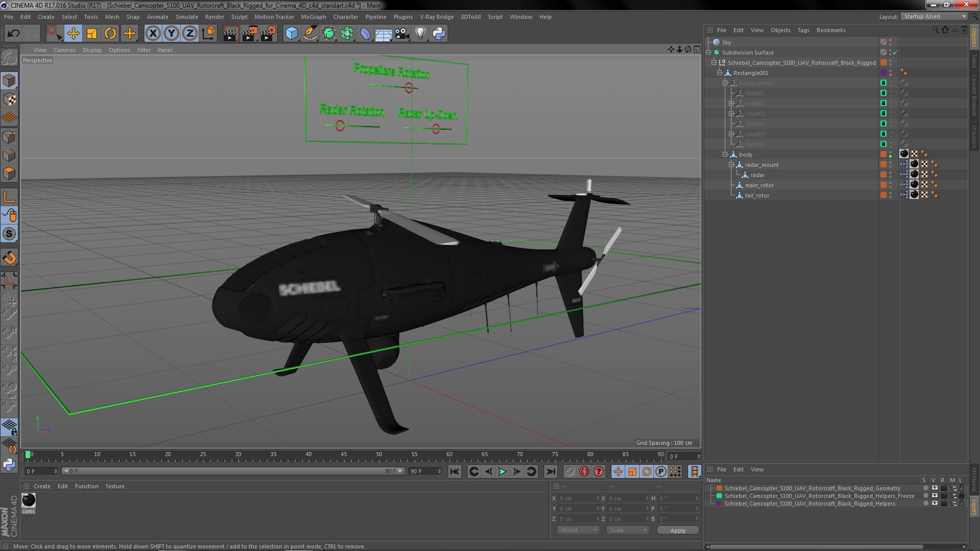This screenshot has width=980, height=551.
Task: Open the material manager Create menu
Action: [42, 486]
